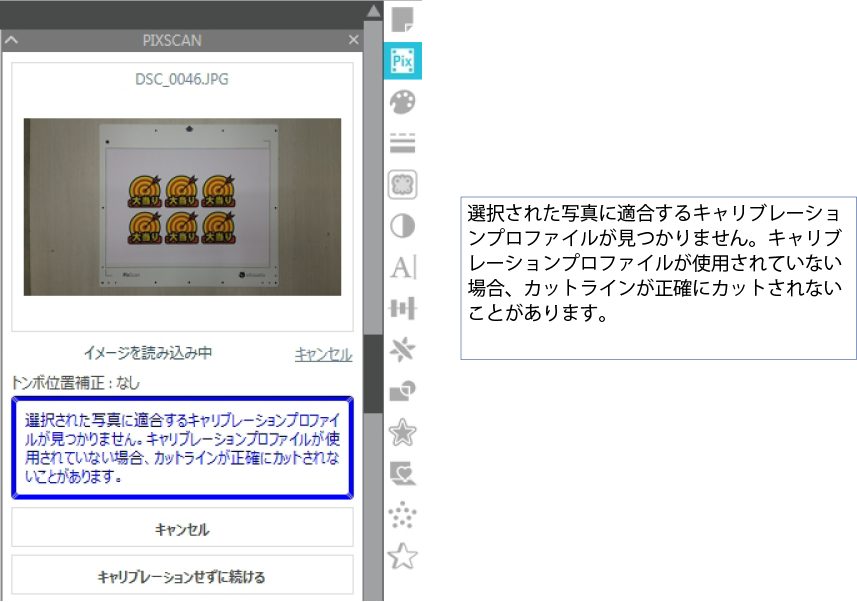Open the outlined star panel icon
Screen dimensions: 857x602
tap(403, 556)
